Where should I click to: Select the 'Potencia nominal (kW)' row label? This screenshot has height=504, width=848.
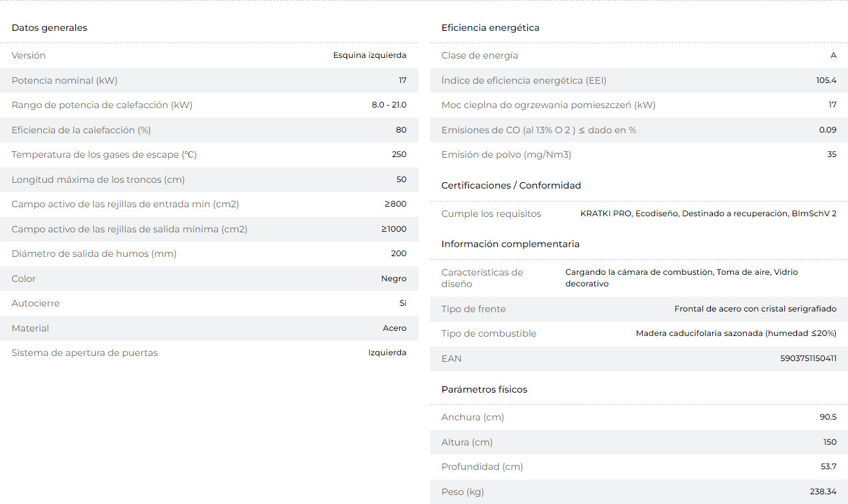[x=64, y=80]
